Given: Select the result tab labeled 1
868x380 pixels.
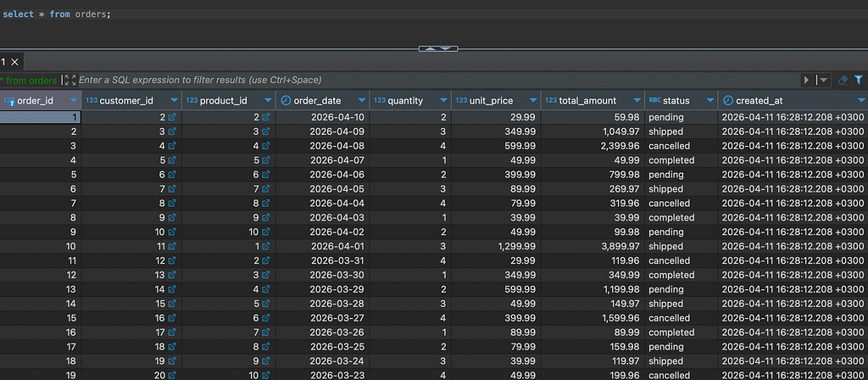Looking at the screenshot, I should pos(3,62).
